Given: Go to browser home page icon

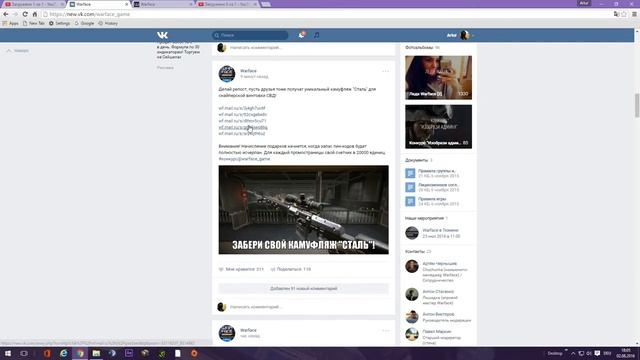Looking at the screenshot, I should (35, 14).
